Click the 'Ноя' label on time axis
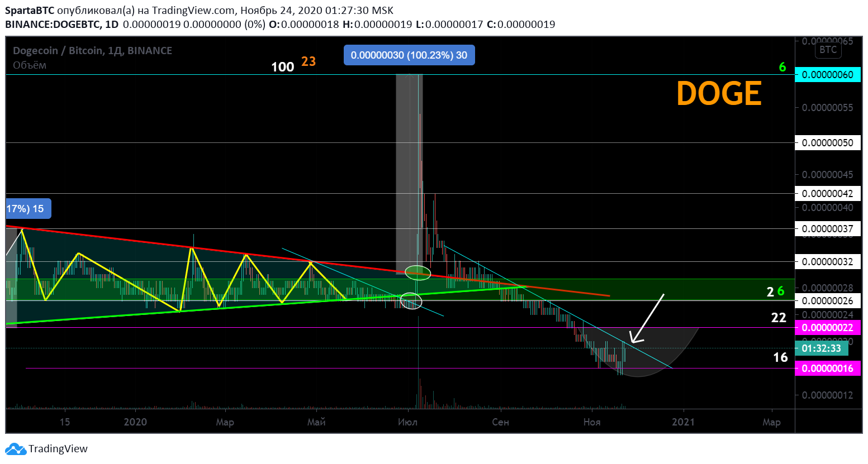 tap(592, 422)
